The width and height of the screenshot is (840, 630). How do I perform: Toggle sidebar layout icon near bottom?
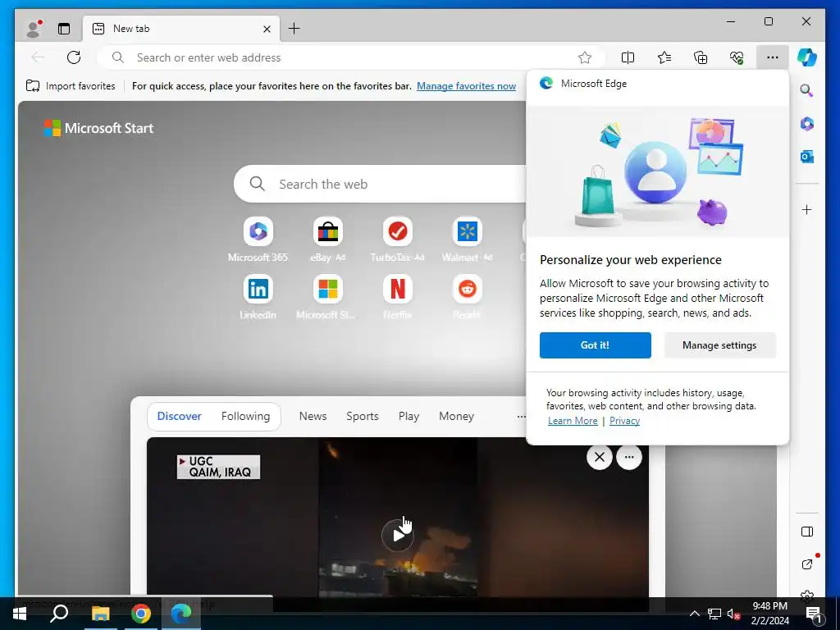coord(807,532)
